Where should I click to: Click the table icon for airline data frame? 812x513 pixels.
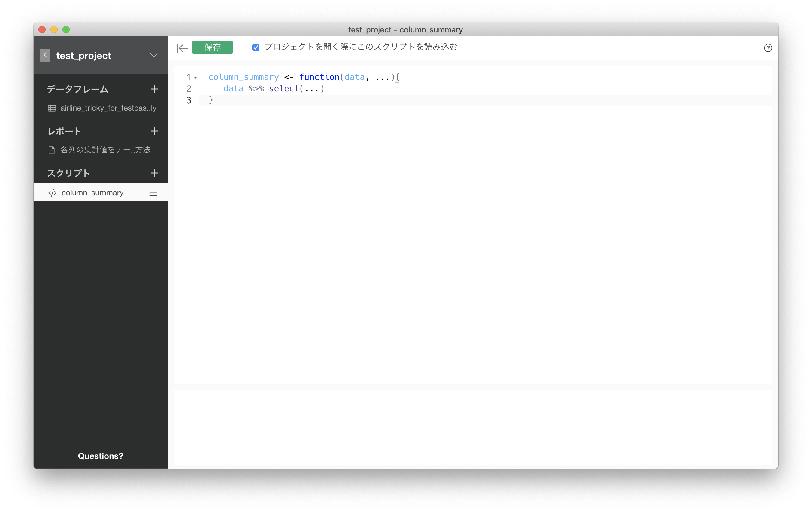pyautogui.click(x=52, y=108)
